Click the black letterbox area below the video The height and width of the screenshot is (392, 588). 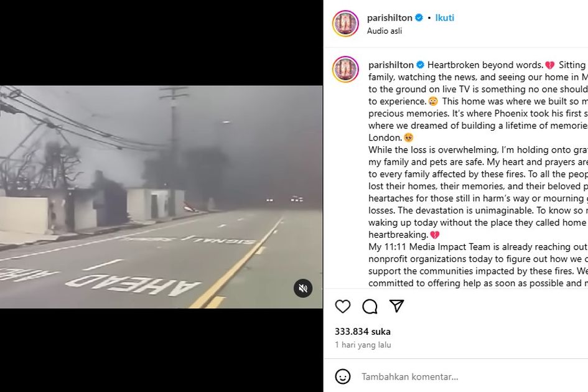click(x=161, y=350)
